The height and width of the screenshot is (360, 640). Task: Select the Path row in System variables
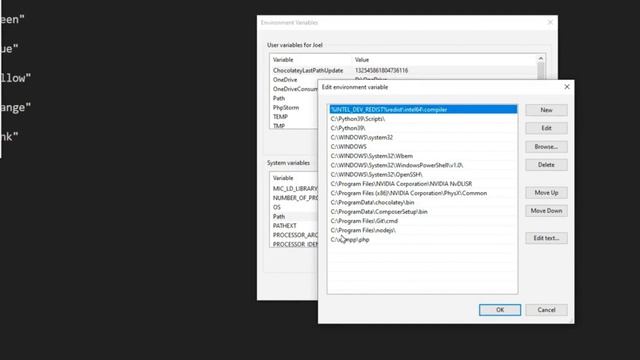click(x=294, y=217)
